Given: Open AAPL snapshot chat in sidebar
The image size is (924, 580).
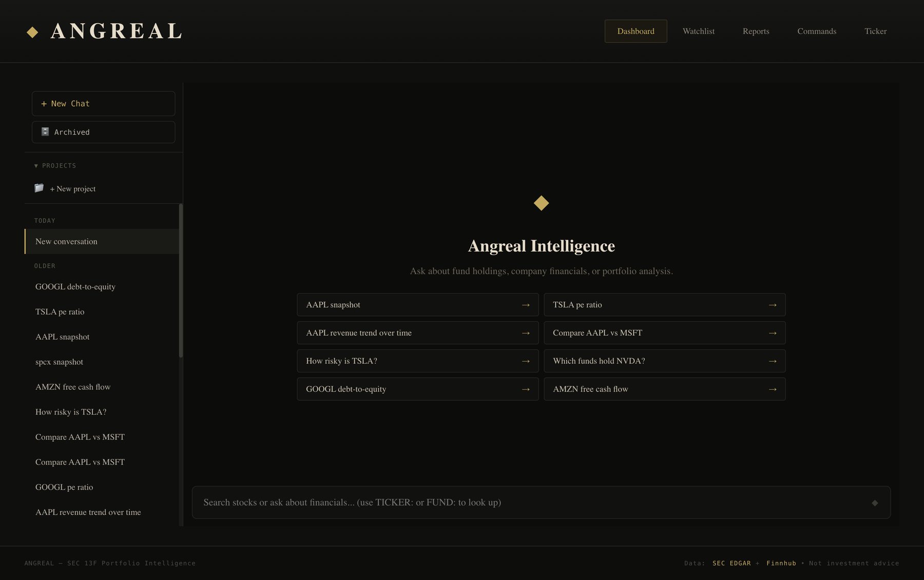Looking at the screenshot, I should tap(102, 337).
